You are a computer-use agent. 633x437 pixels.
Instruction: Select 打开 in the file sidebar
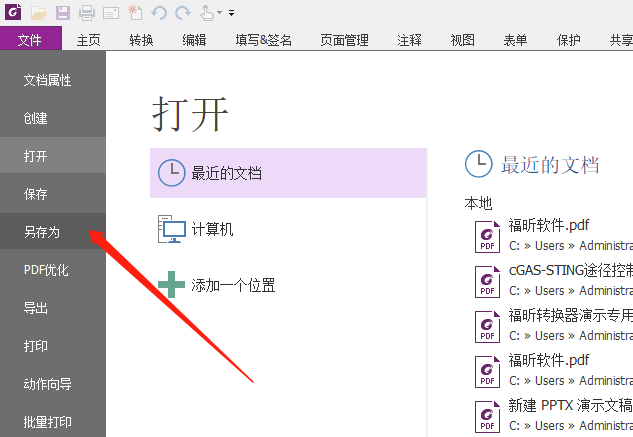(53, 156)
